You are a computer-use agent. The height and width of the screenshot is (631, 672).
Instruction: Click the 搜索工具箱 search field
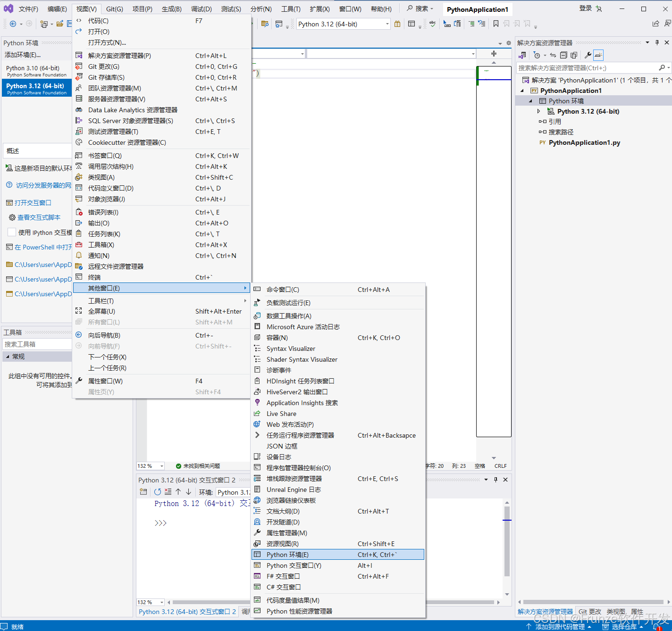point(37,344)
